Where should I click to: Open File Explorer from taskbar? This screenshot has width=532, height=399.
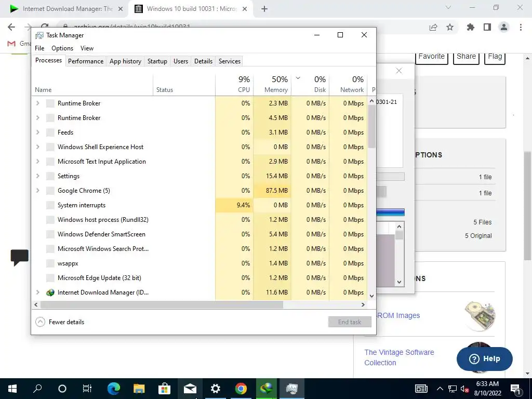point(139,389)
